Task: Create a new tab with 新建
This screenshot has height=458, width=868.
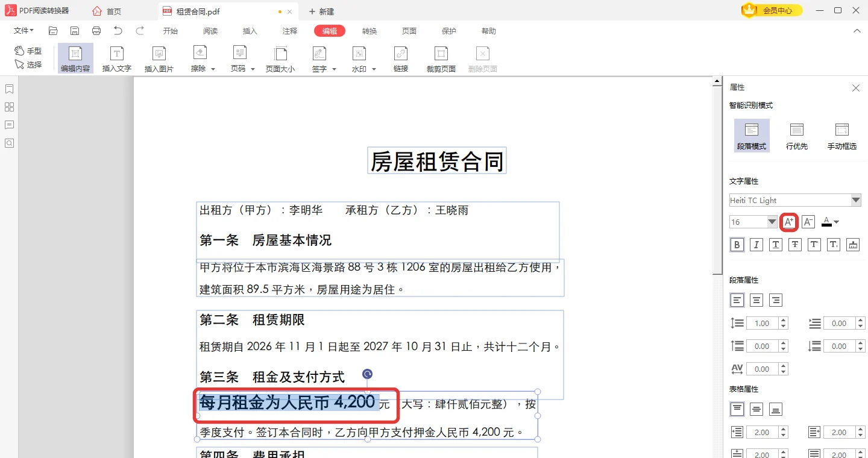Action: (321, 11)
